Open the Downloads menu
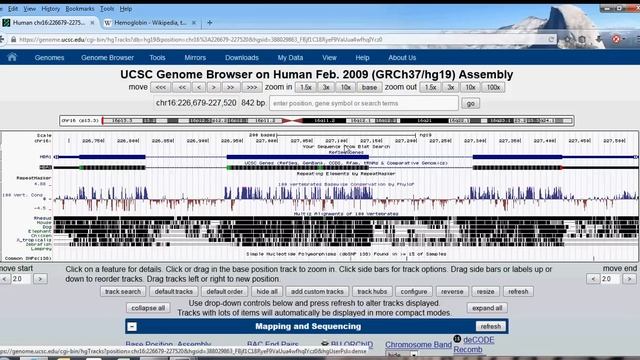Screen dimensions: 640x360 (x=242, y=58)
